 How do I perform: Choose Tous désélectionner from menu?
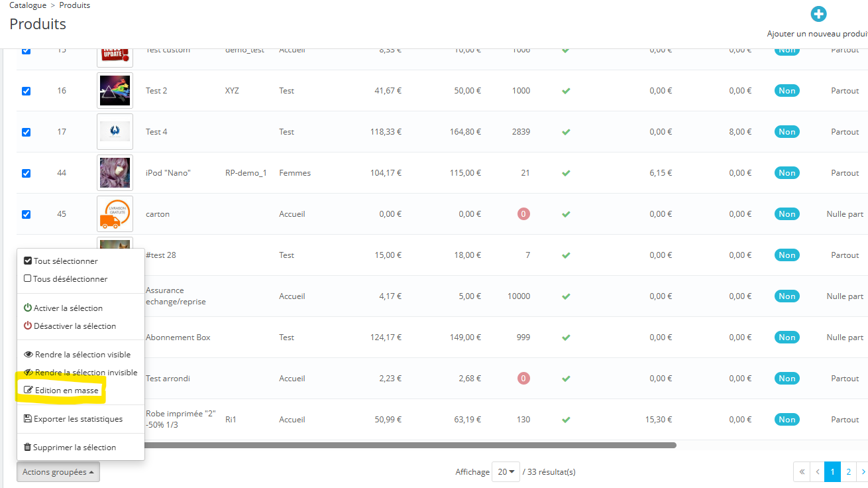click(x=65, y=279)
